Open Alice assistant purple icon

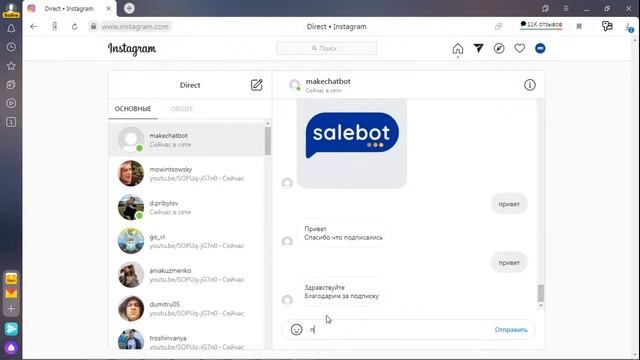point(11,348)
